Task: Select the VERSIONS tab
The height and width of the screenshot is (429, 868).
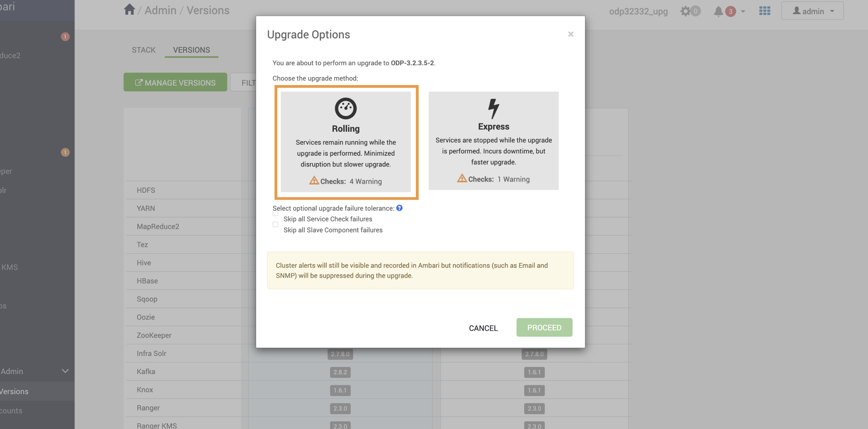Action: [x=191, y=50]
